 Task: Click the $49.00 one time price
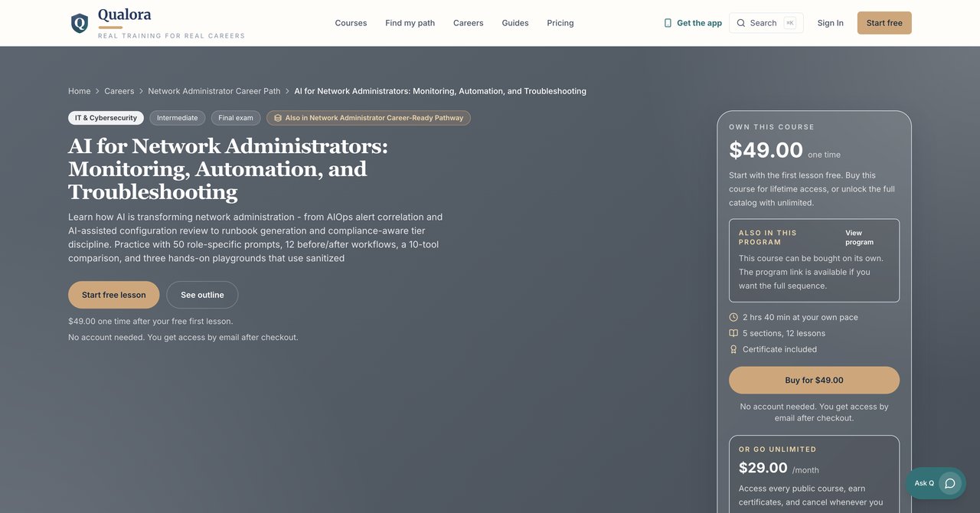[x=785, y=150]
